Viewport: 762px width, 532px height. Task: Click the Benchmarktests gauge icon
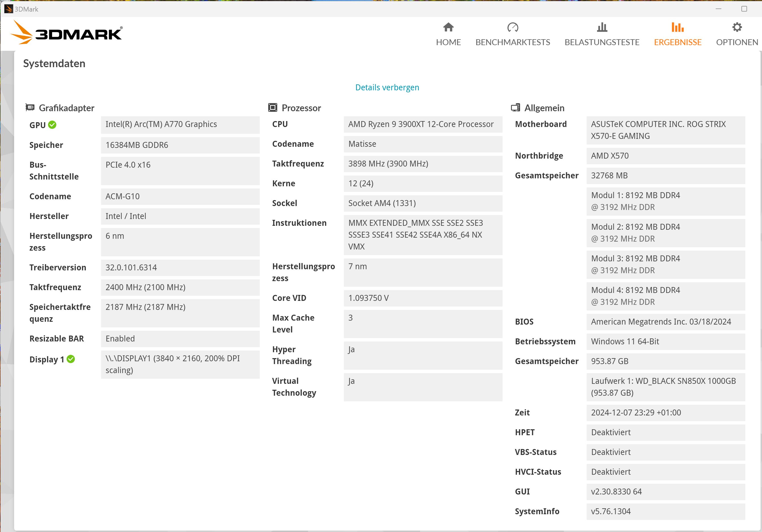click(512, 27)
